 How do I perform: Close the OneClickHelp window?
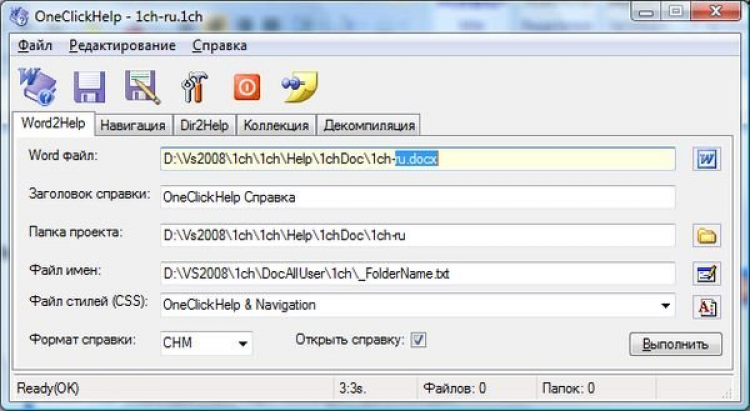tap(716, 11)
